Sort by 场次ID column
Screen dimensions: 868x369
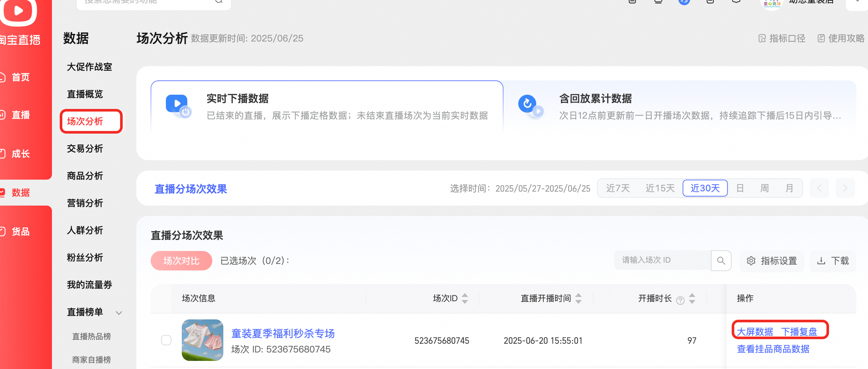465,298
